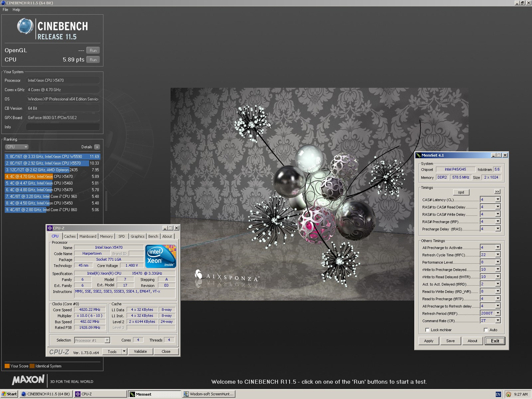Click the >> expand button in MemSet
532x399 pixels.
pos(497,192)
